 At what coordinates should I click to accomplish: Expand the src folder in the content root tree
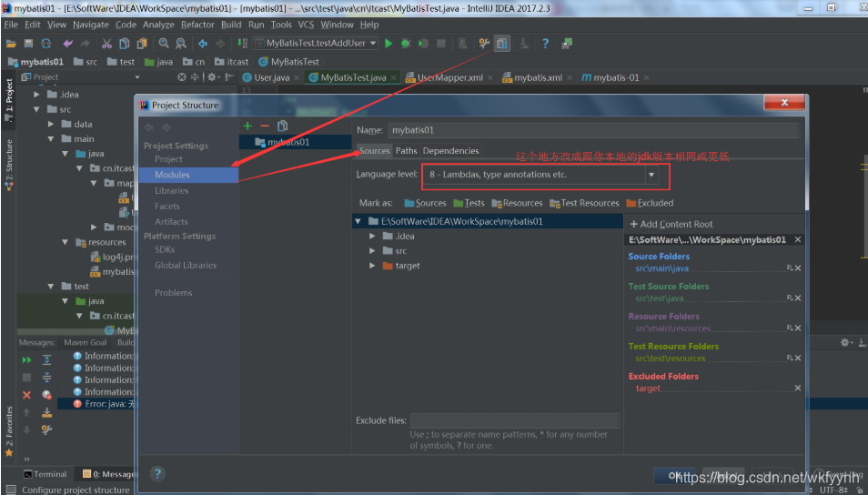pyautogui.click(x=372, y=251)
